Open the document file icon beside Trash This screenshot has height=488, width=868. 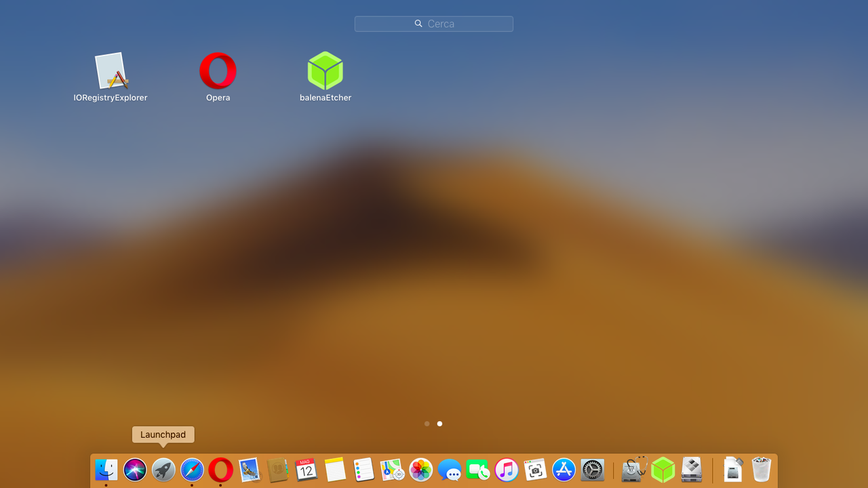pos(733,470)
